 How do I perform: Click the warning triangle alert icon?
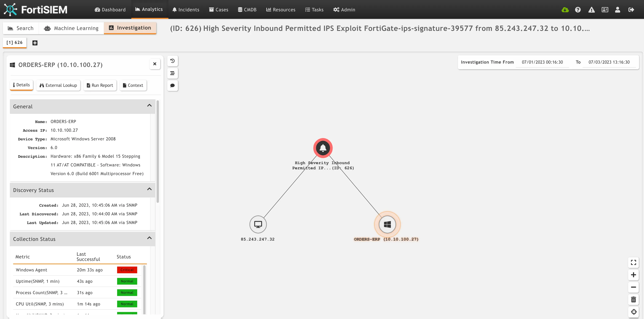click(592, 10)
